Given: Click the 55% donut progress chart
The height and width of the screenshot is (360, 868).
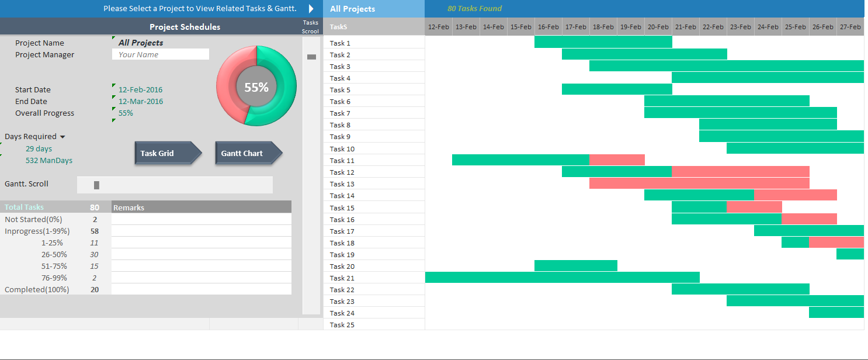Looking at the screenshot, I should [x=256, y=86].
